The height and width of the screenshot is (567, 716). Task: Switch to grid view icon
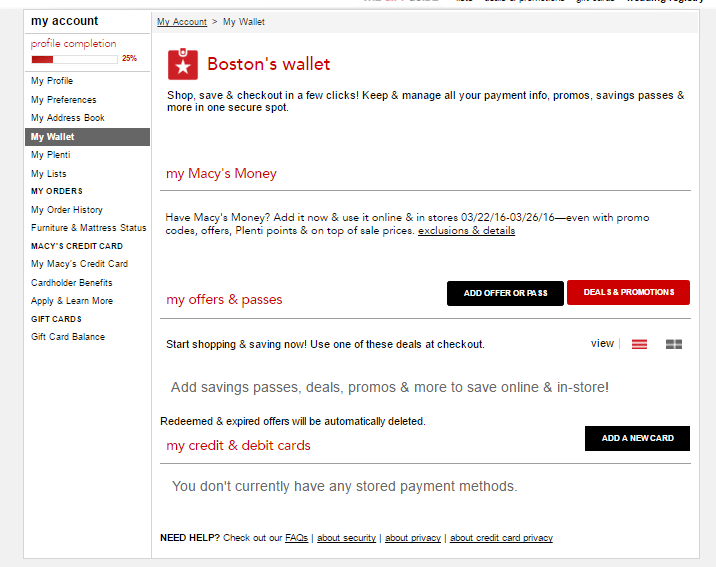674,344
